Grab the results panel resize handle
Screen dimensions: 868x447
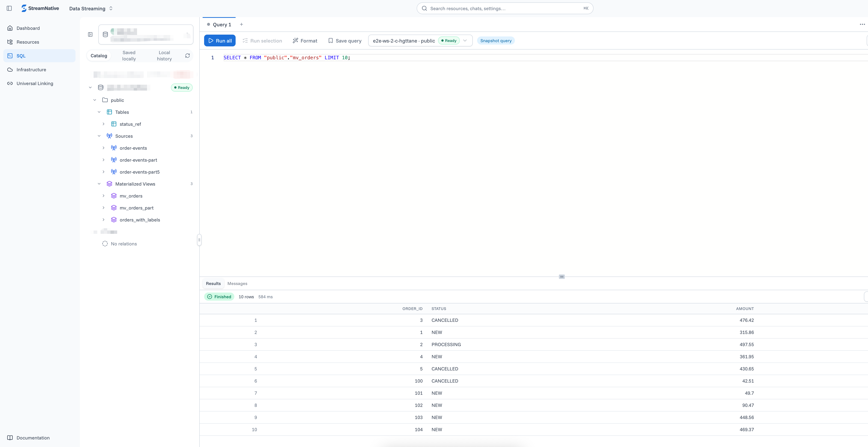[562, 277]
